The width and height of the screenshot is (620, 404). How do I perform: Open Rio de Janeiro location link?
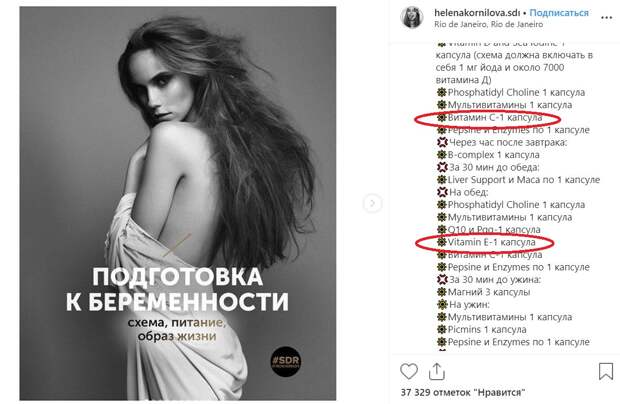(x=488, y=24)
